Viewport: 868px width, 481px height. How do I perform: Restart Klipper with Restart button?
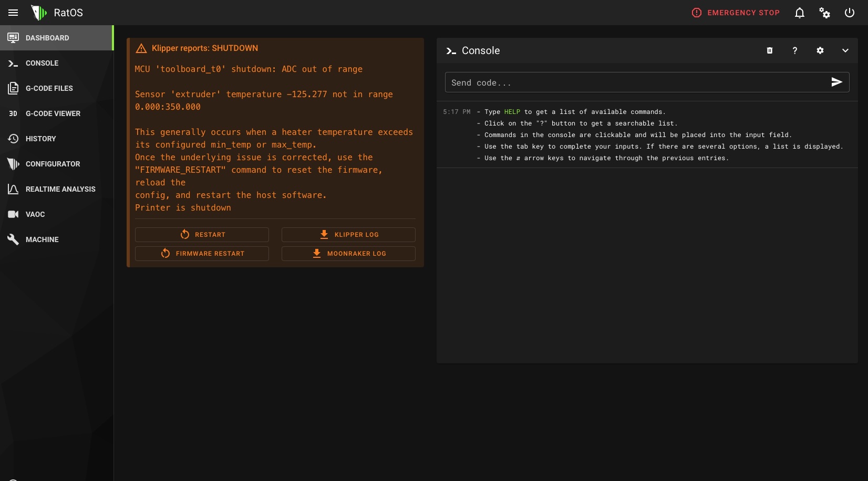(202, 235)
